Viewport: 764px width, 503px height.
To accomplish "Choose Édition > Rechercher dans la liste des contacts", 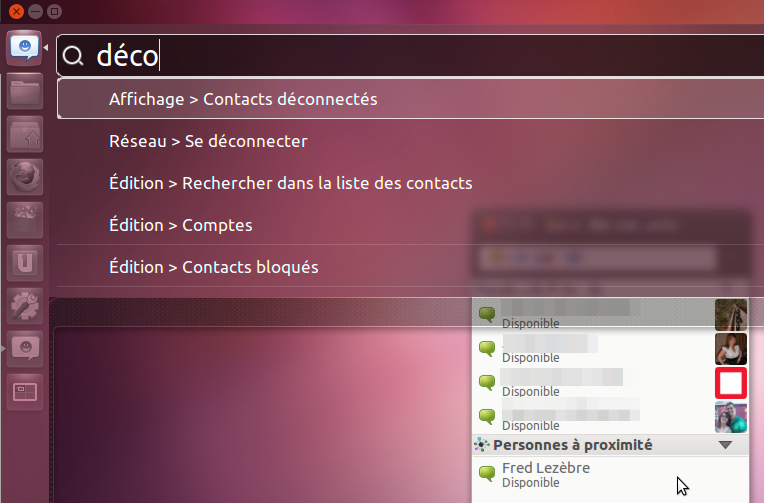I will coord(290,183).
